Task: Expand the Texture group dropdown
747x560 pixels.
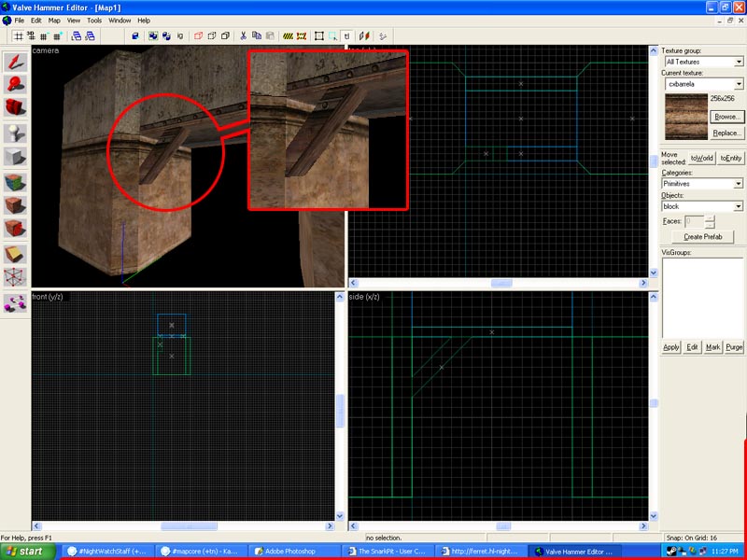Action: pyautogui.click(x=739, y=62)
